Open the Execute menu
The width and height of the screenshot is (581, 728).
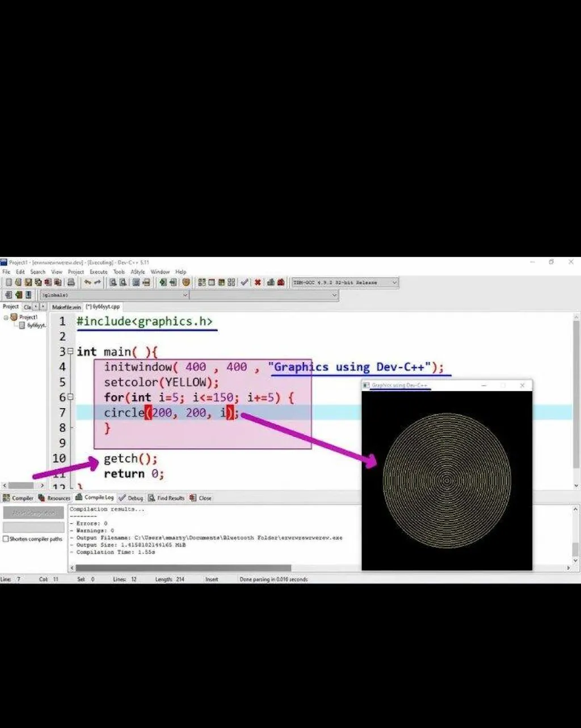[98, 272]
